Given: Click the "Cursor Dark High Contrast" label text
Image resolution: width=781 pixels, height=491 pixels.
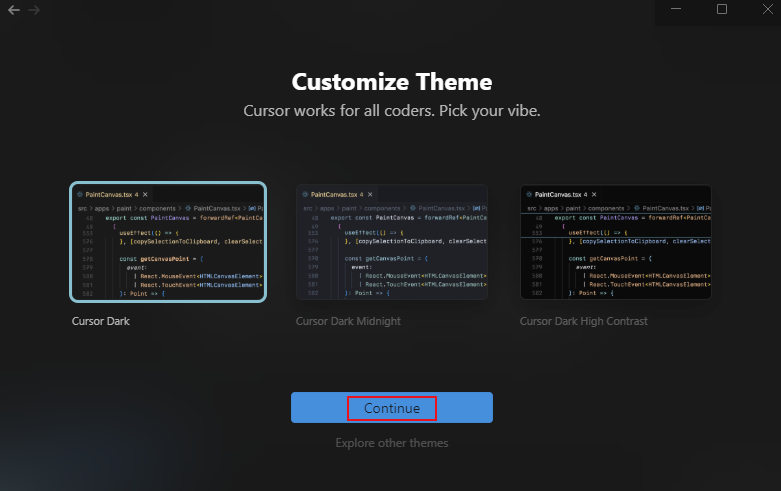Looking at the screenshot, I should [583, 322].
